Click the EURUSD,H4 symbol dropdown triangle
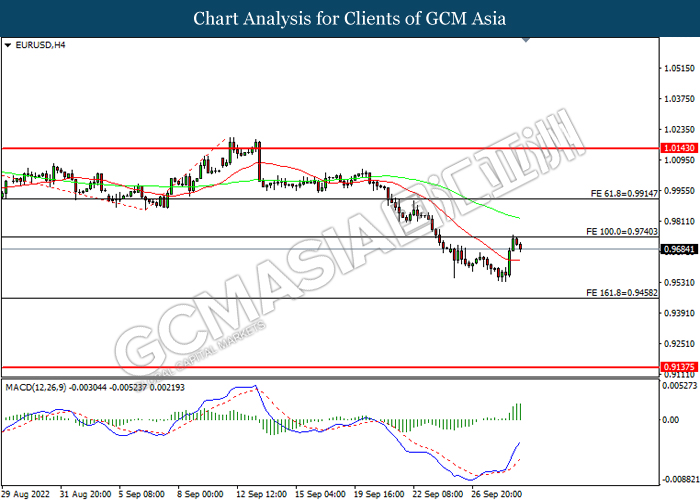This screenshot has height=500, width=700. [7, 45]
